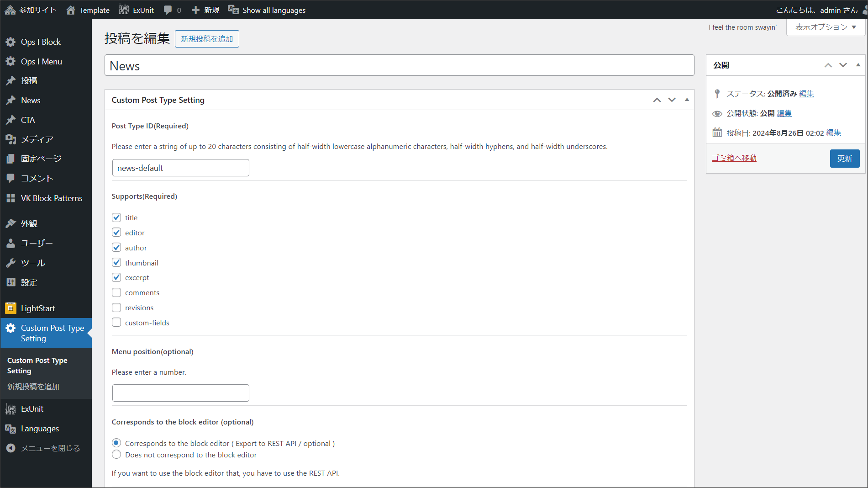Screen dimensions: 868x488
Task: Click the media library icon
Action: (11, 139)
